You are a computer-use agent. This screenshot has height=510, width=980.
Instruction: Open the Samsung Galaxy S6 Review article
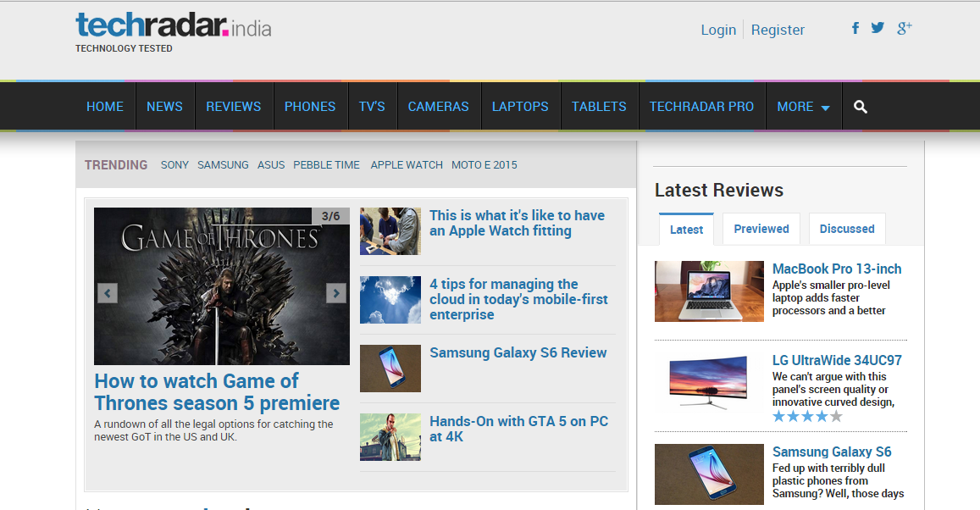[x=518, y=352]
